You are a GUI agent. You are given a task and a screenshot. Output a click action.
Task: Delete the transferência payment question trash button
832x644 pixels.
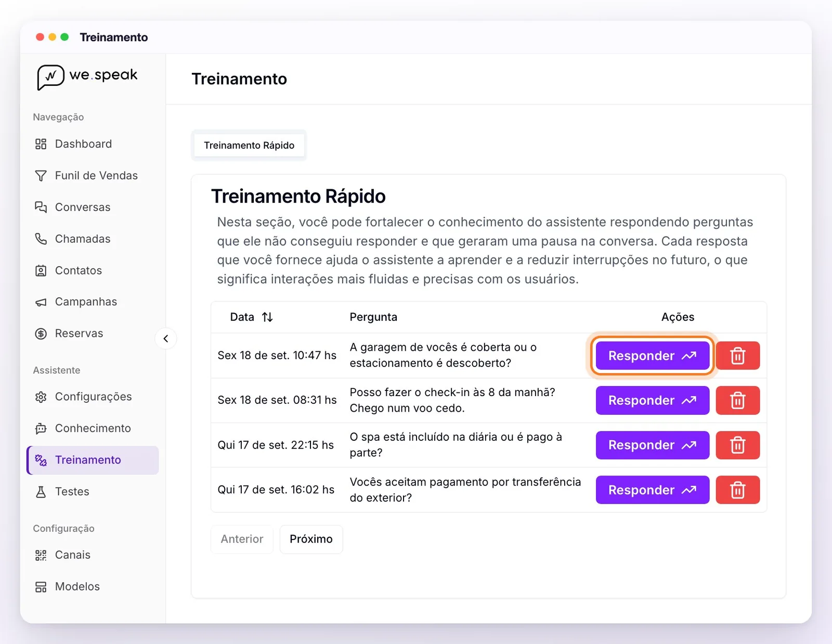(737, 490)
